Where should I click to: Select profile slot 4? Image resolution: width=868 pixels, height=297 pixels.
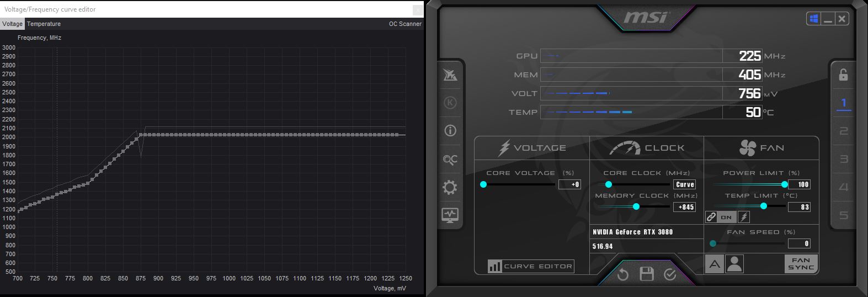coord(843,187)
